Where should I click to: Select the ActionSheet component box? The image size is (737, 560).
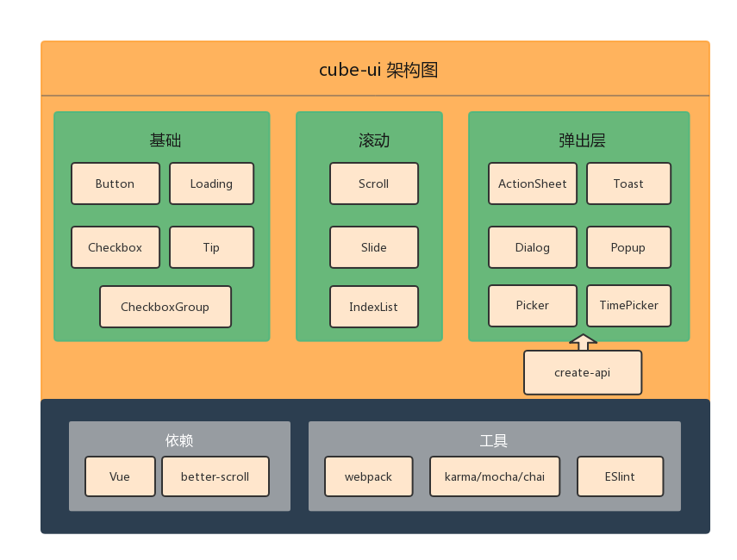click(x=533, y=184)
